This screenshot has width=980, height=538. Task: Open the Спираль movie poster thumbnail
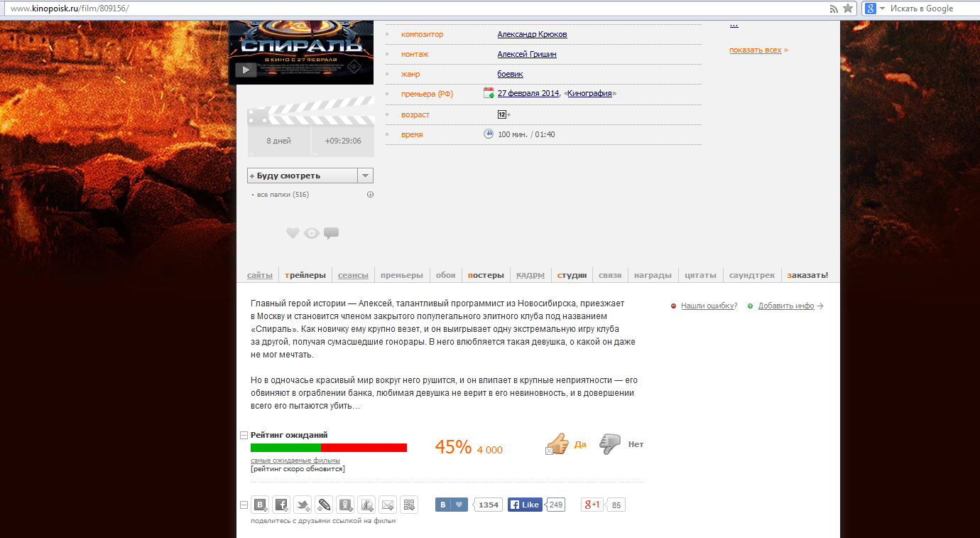click(301, 51)
